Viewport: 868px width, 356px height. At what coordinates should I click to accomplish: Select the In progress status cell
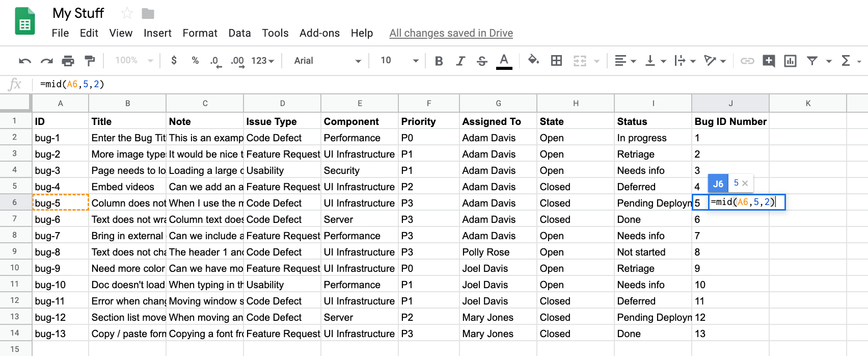[653, 138]
